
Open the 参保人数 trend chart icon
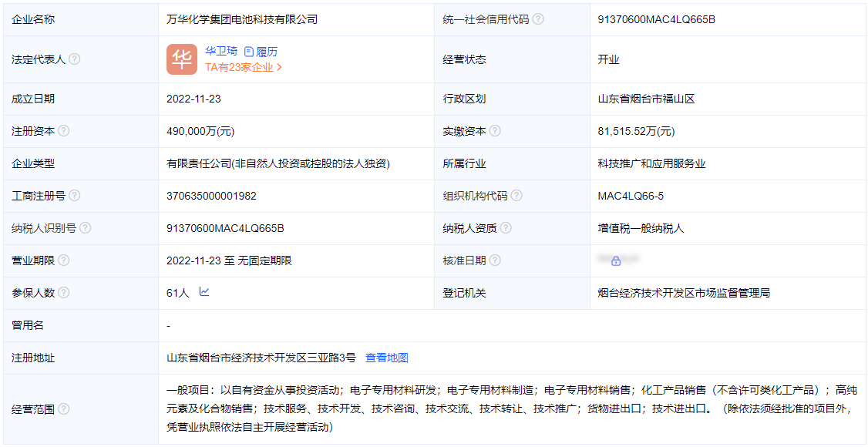pyautogui.click(x=204, y=291)
